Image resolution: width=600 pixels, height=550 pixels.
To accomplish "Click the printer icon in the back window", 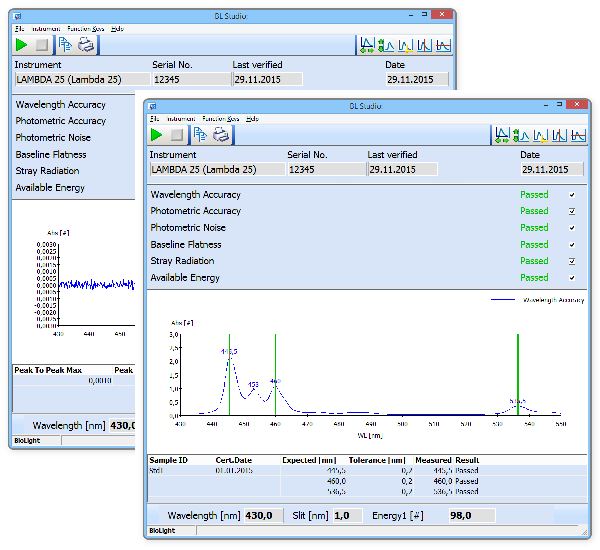I will pos(86,45).
